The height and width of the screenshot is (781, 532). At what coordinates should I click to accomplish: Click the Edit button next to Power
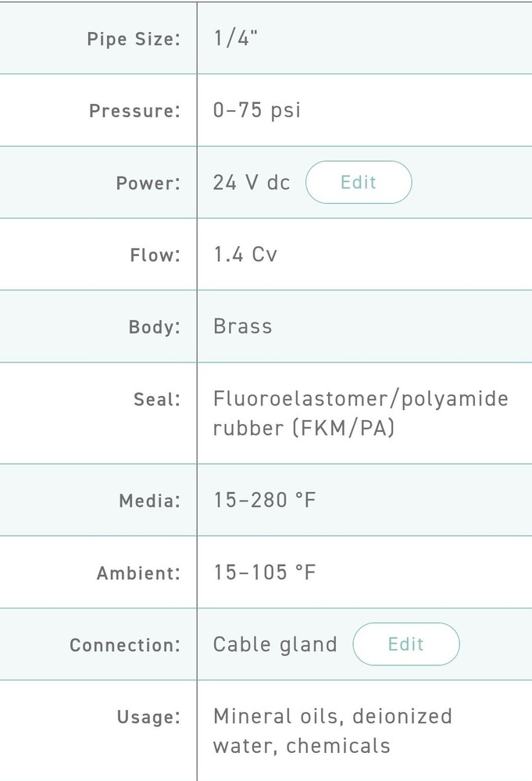tap(359, 182)
